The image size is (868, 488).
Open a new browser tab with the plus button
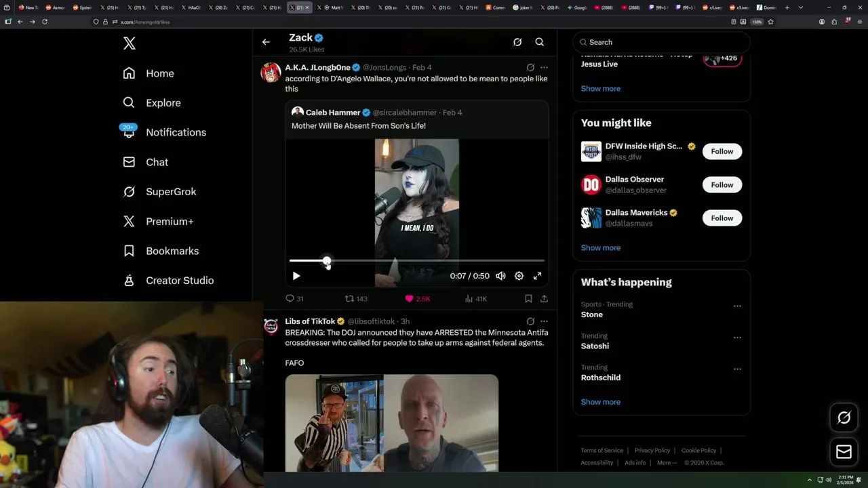(787, 7)
